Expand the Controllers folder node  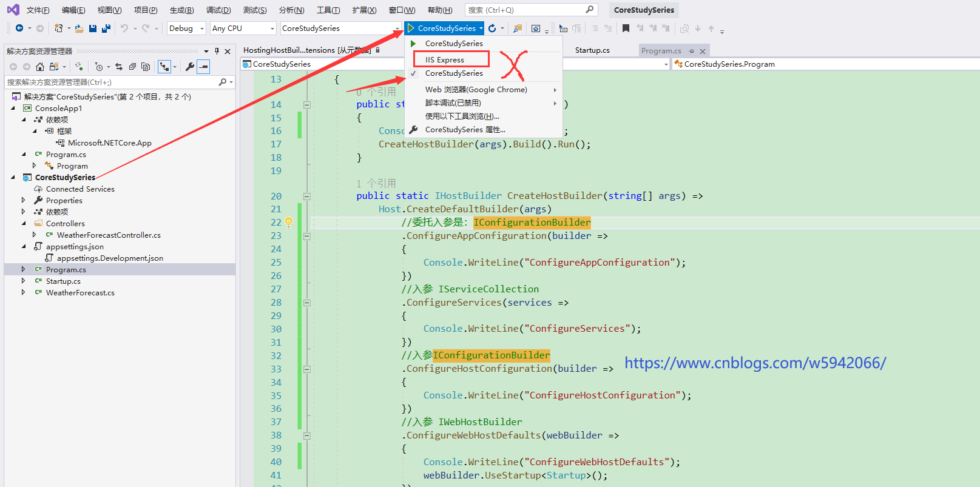(x=24, y=223)
